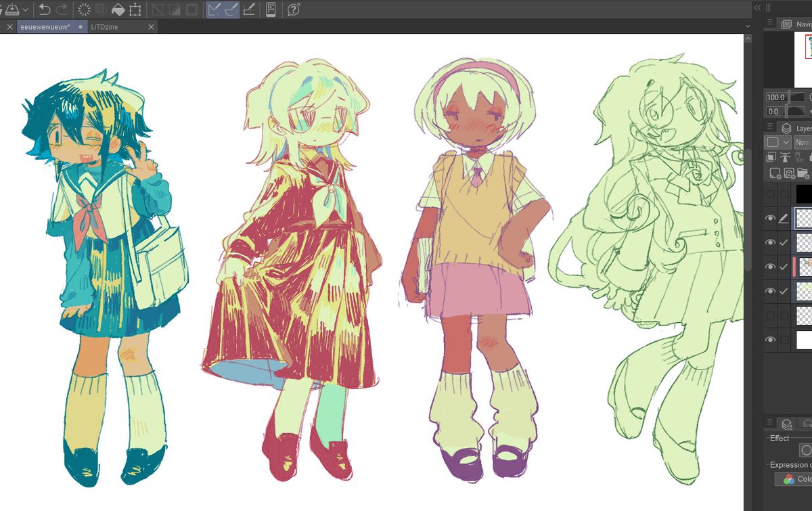812x511 pixels.
Task: Toggle Clip to Layer Below
Action: click(771, 157)
